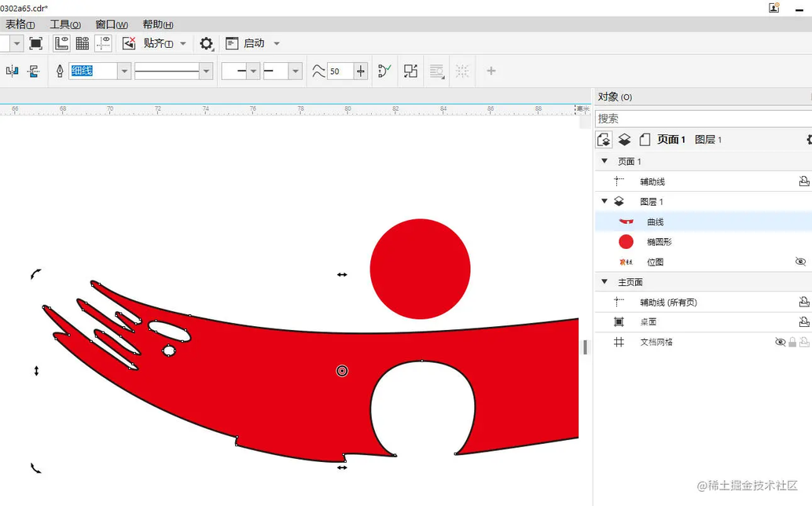This screenshot has width=812, height=506.
Task: Open the line style dropdown
Action: (206, 71)
